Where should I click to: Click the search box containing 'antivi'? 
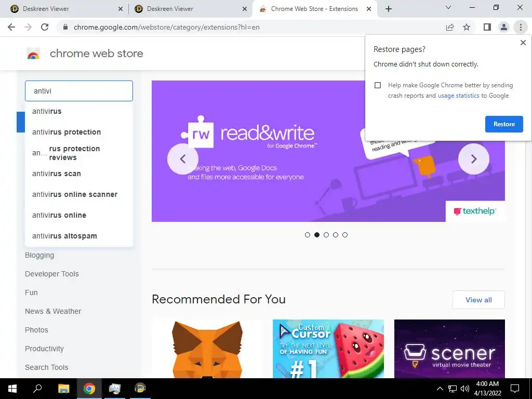pyautogui.click(x=79, y=91)
